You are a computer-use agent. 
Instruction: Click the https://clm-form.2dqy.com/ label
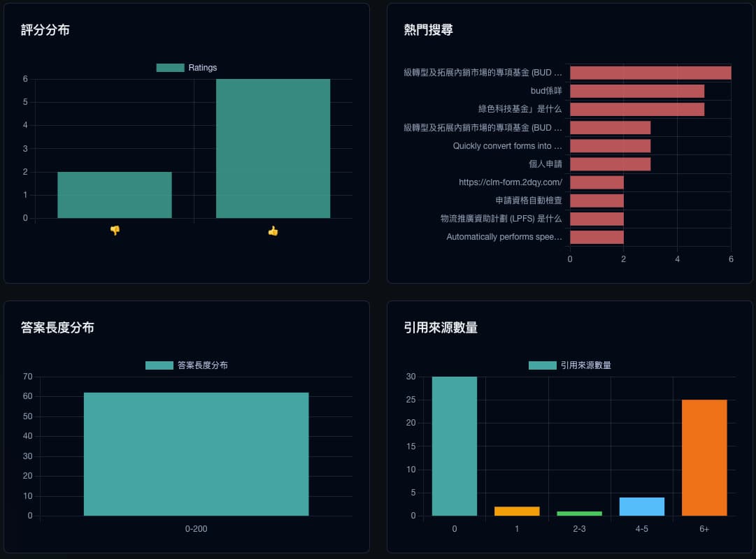click(x=511, y=182)
